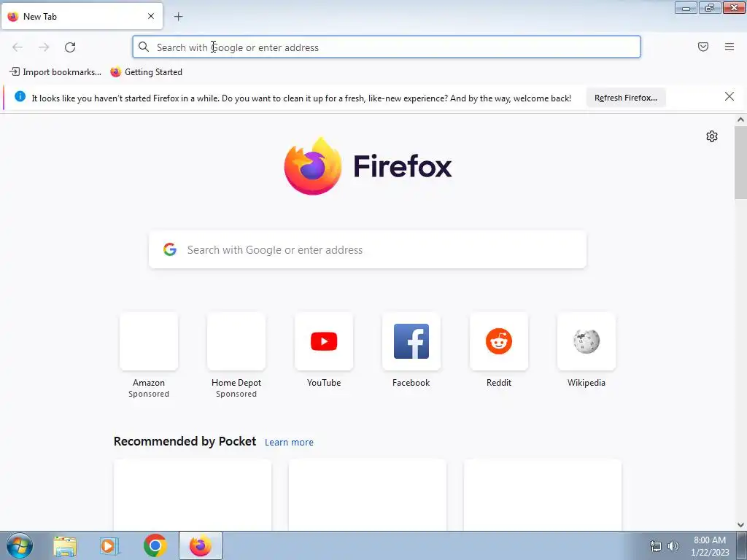This screenshot has height=560, width=747.
Task: Launch Google Chrome from the taskbar
Action: (155, 545)
